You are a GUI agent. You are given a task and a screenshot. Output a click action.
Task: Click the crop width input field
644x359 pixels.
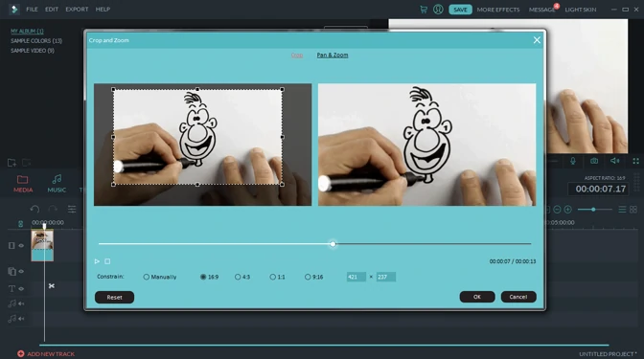[356, 277]
